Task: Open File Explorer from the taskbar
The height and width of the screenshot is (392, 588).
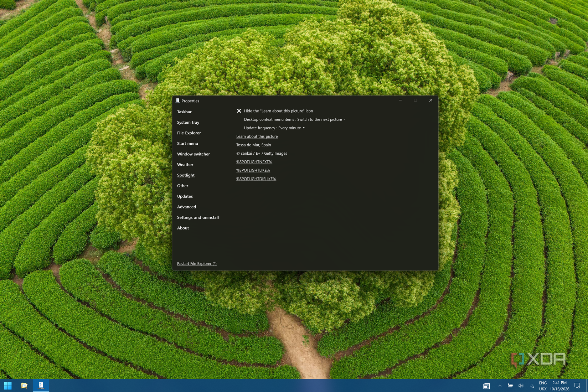Action: pyautogui.click(x=24, y=386)
